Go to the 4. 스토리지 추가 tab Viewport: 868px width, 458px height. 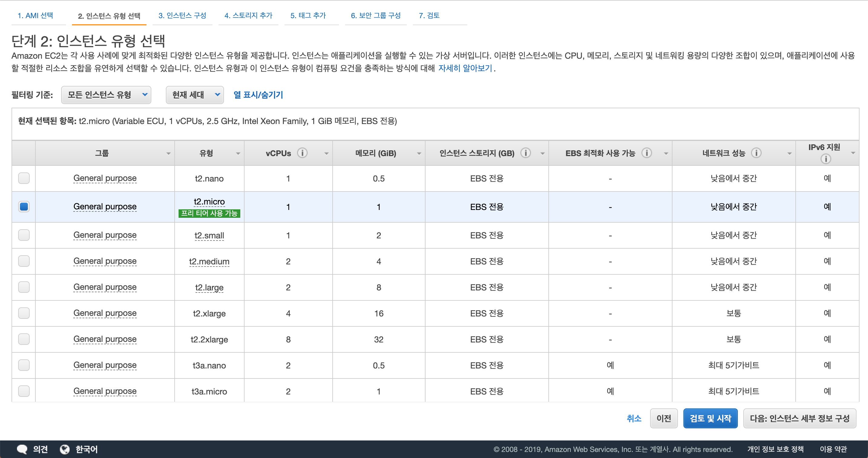point(248,15)
